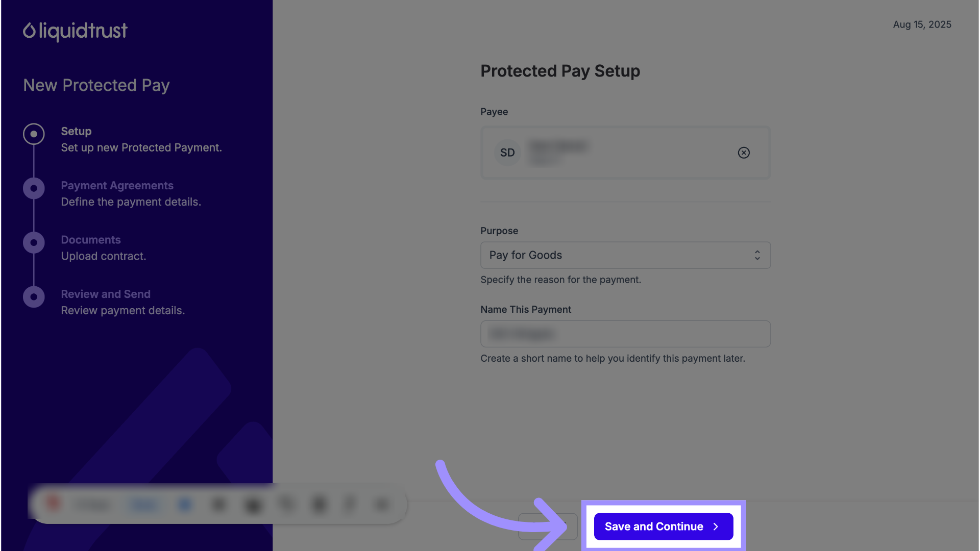Click the red circle icon in blurred toolbar
The height and width of the screenshot is (551, 980).
[53, 504]
